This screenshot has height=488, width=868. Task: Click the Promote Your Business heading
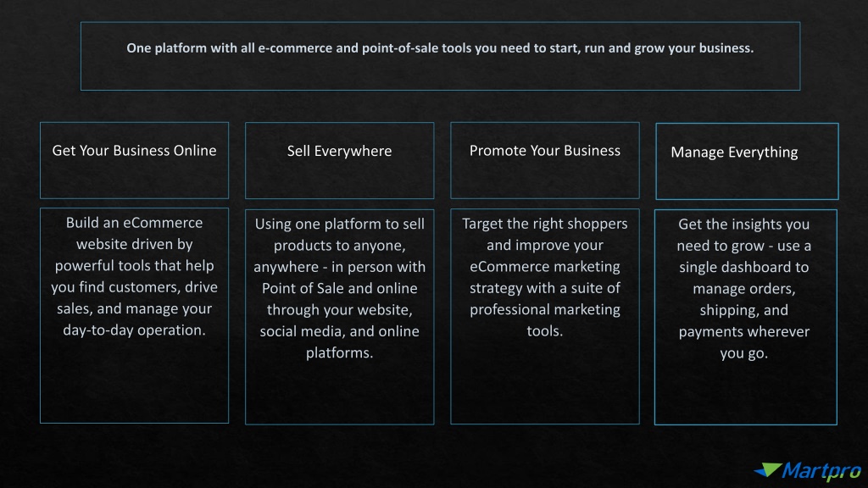[545, 151]
